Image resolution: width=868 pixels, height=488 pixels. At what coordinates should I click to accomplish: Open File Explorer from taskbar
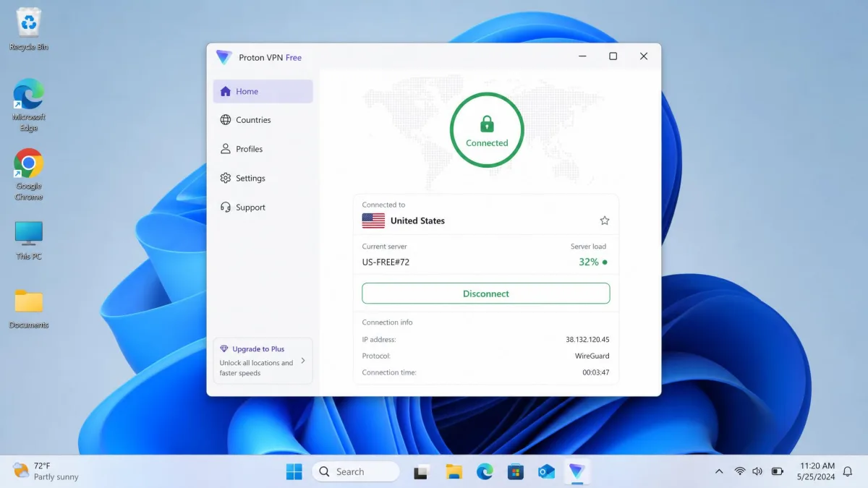pyautogui.click(x=454, y=472)
